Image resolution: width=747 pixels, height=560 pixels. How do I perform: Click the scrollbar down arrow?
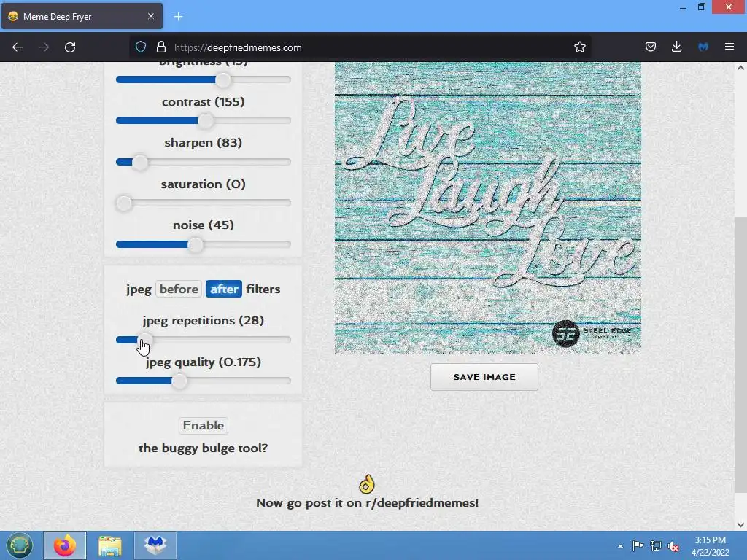pos(740,525)
